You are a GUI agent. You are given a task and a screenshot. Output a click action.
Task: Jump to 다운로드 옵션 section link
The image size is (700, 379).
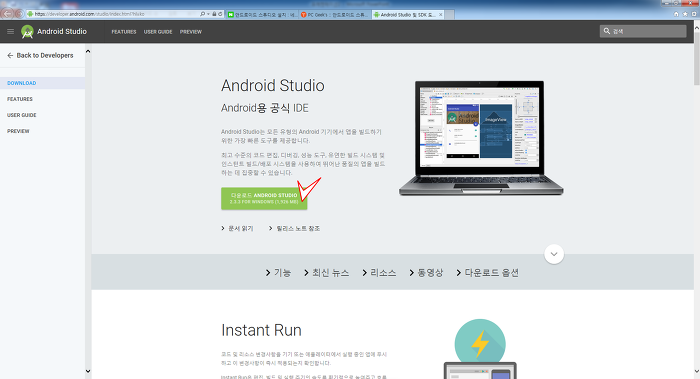(x=488, y=273)
